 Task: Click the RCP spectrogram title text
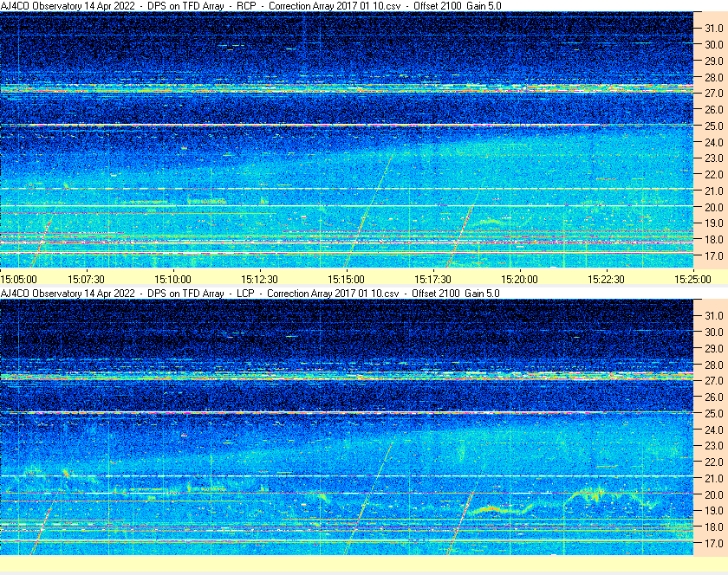click(250, 6)
